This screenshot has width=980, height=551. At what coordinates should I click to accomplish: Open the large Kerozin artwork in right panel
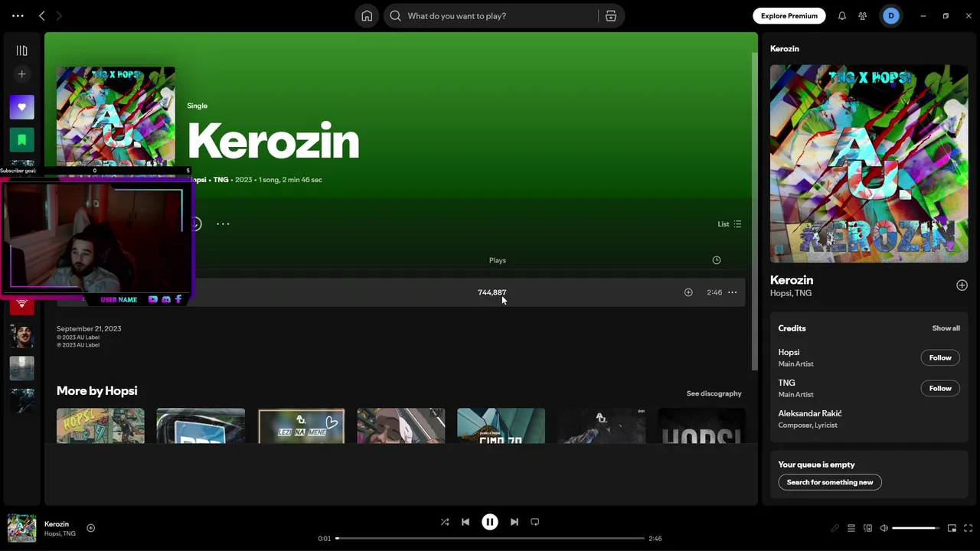(x=869, y=164)
